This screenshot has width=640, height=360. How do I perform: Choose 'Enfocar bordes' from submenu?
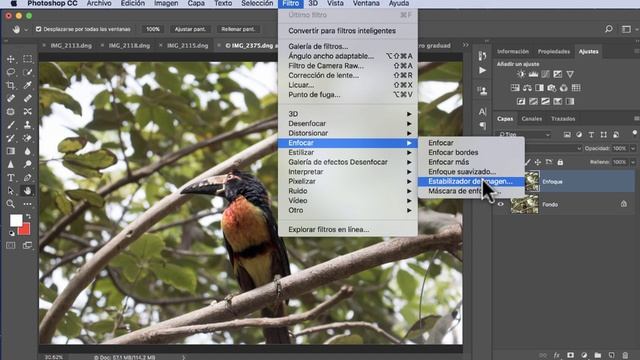pos(471,152)
